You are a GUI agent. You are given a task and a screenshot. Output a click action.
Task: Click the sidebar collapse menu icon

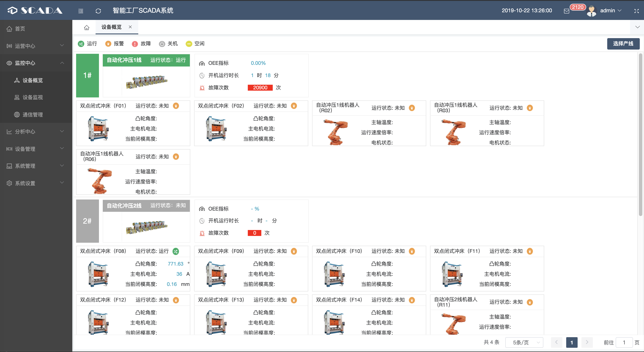(x=81, y=11)
